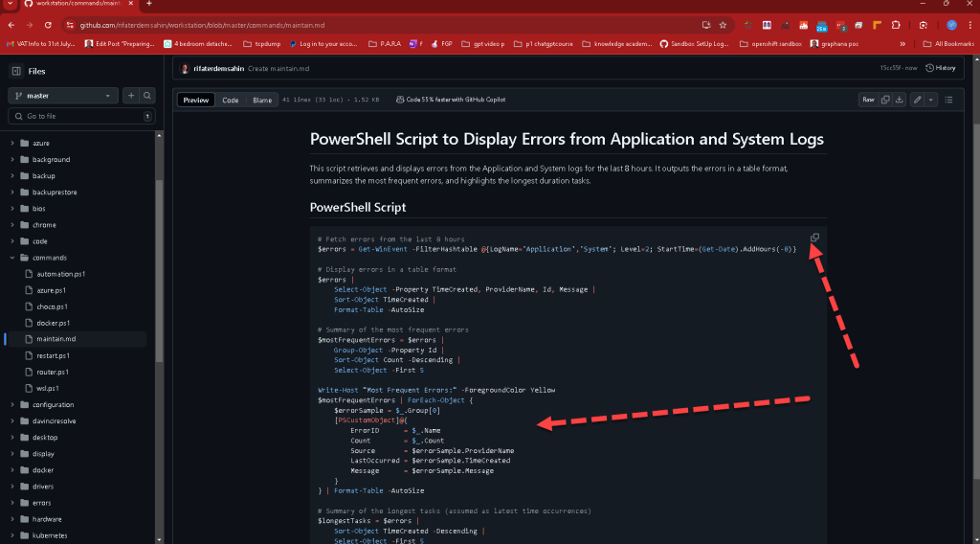Open the tab search dropdown
The image size is (980, 544).
point(10,4)
